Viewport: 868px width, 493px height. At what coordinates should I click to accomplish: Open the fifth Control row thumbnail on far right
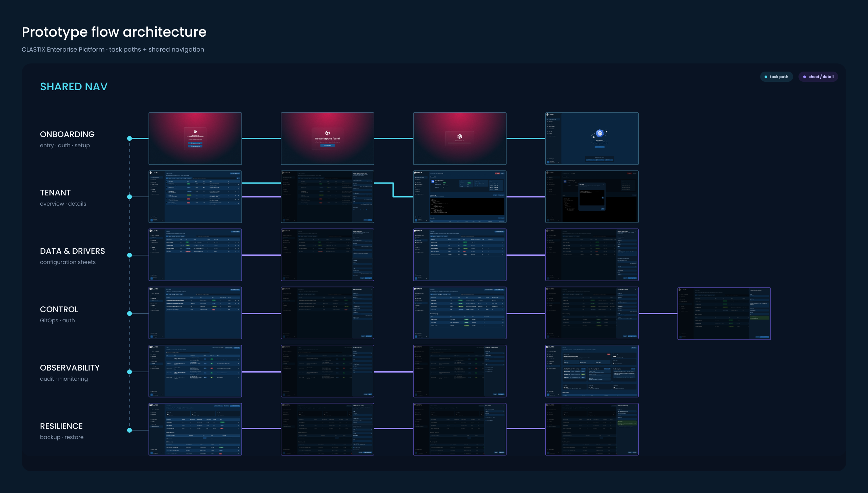pyautogui.click(x=724, y=314)
